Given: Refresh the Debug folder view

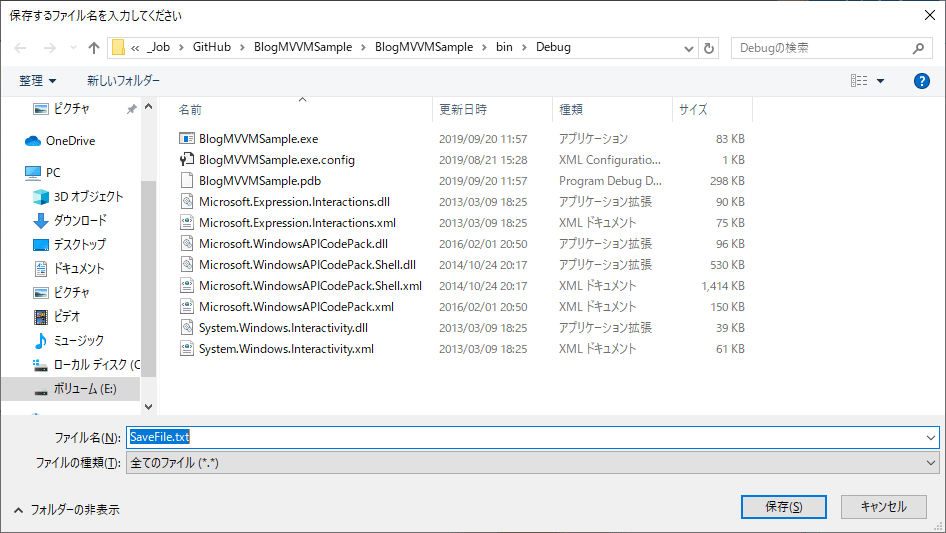Looking at the screenshot, I should tap(709, 48).
